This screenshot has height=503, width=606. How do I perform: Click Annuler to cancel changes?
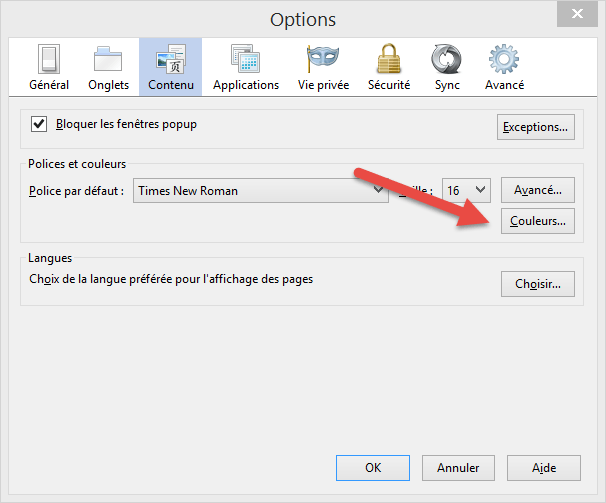[458, 467]
